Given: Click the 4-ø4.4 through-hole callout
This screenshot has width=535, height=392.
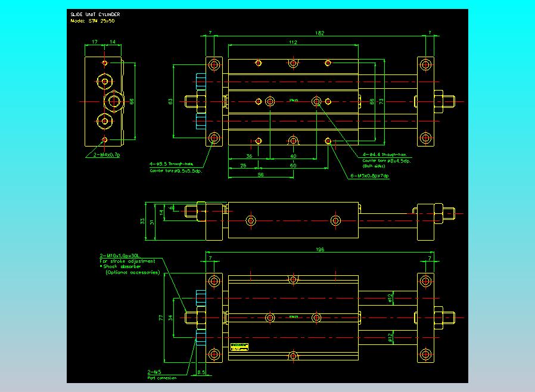Looking at the screenshot, I should pyautogui.click(x=384, y=154).
